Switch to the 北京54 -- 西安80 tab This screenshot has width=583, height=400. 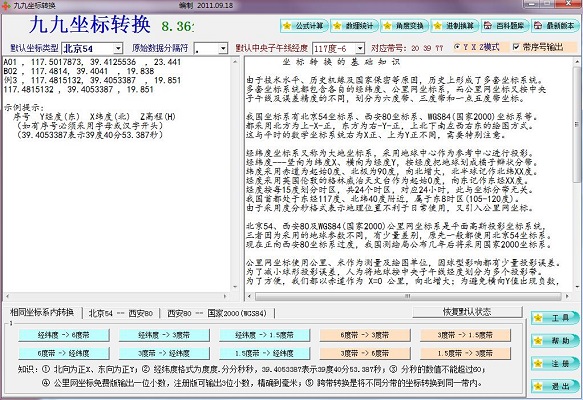point(120,313)
